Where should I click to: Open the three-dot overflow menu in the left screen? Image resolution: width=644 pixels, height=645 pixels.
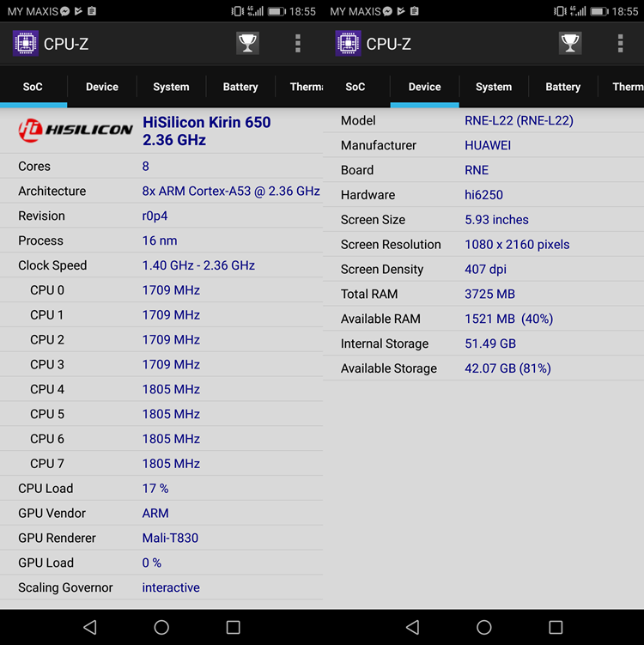[298, 43]
